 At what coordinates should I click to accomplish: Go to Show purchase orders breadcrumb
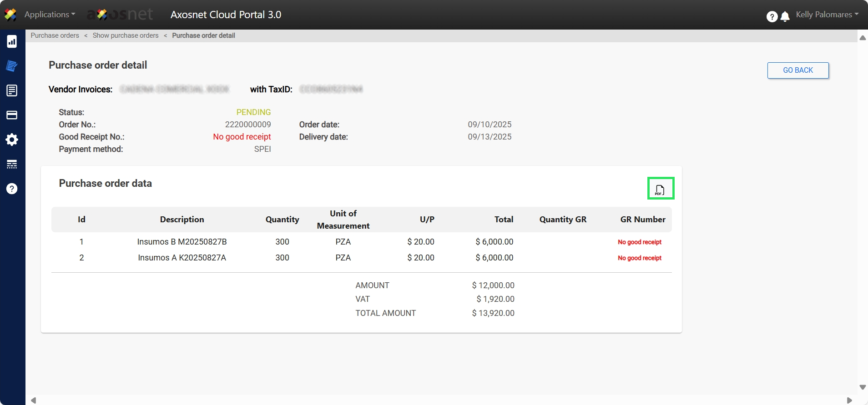(x=126, y=35)
